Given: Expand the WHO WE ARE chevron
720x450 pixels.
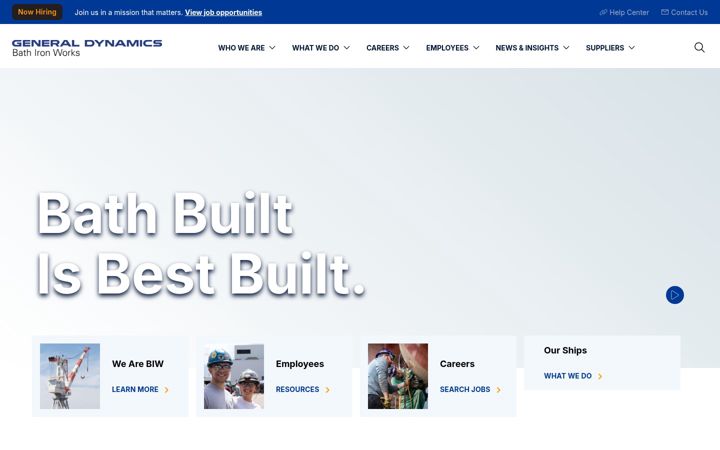Looking at the screenshot, I should pyautogui.click(x=272, y=48).
